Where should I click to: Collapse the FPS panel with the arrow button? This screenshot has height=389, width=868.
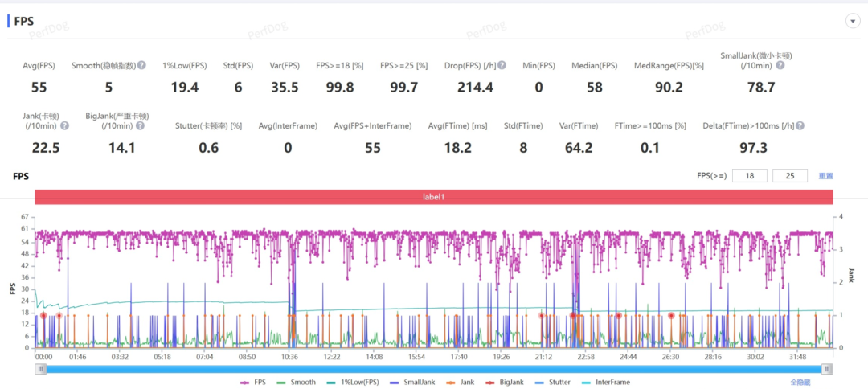tap(852, 21)
